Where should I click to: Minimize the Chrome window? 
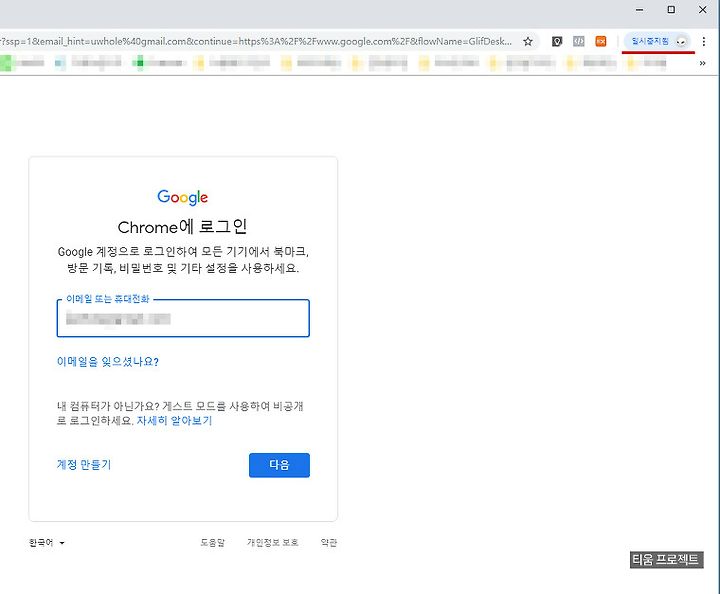tap(640, 10)
